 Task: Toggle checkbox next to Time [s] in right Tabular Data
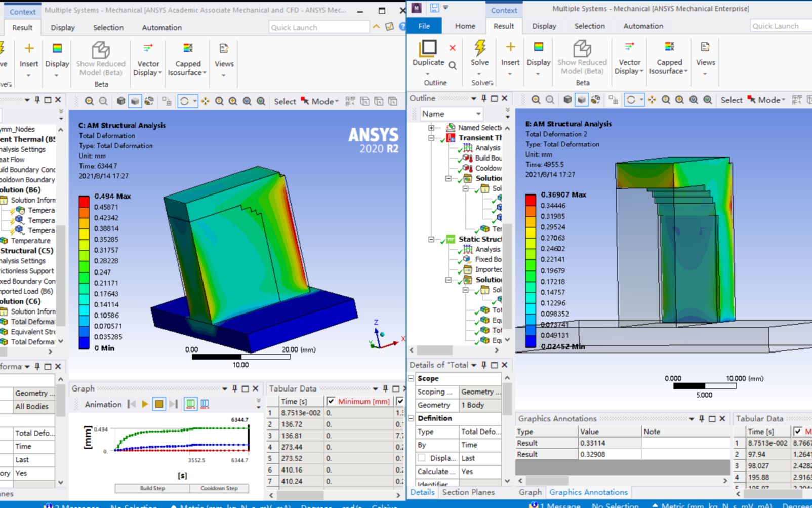[x=798, y=432]
